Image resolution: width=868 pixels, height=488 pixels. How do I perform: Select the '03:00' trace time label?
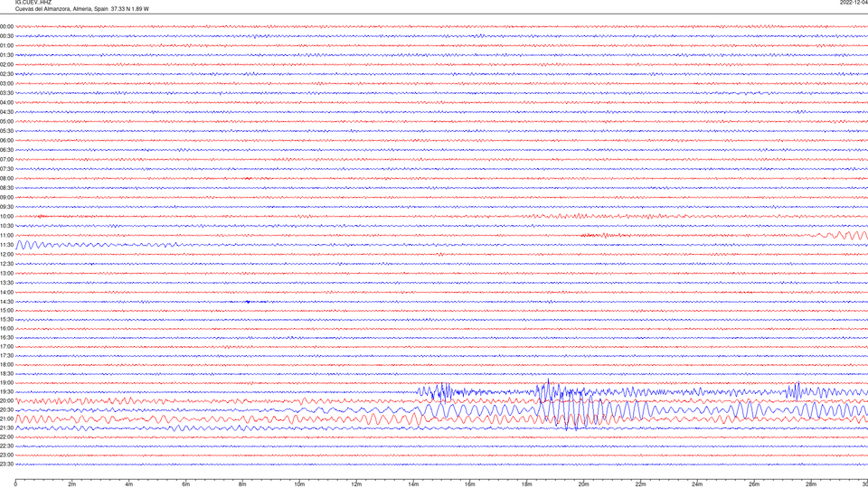click(6, 84)
